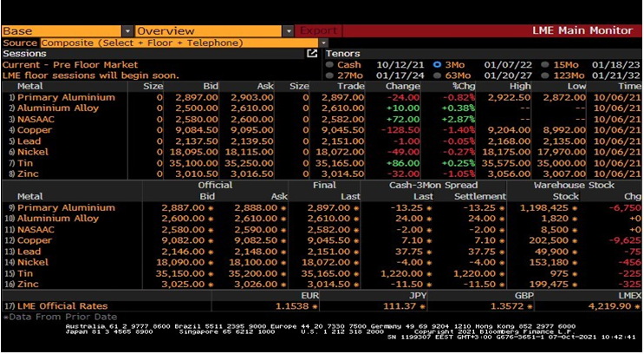Click Copper stock change -9,625
The width and height of the screenshot is (644, 354).
click(625, 240)
